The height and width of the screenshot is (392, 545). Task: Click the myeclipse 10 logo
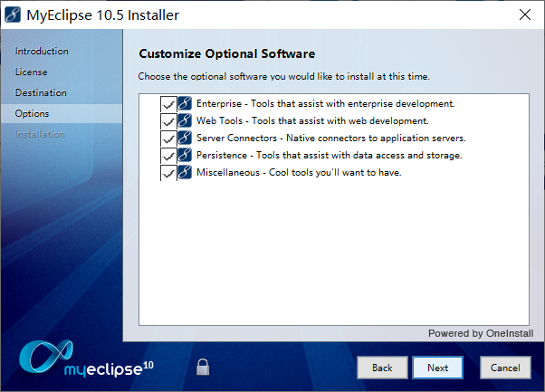tap(86, 359)
